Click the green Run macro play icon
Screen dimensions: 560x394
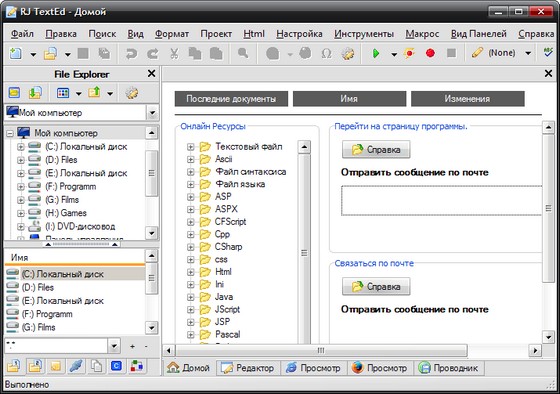point(376,54)
